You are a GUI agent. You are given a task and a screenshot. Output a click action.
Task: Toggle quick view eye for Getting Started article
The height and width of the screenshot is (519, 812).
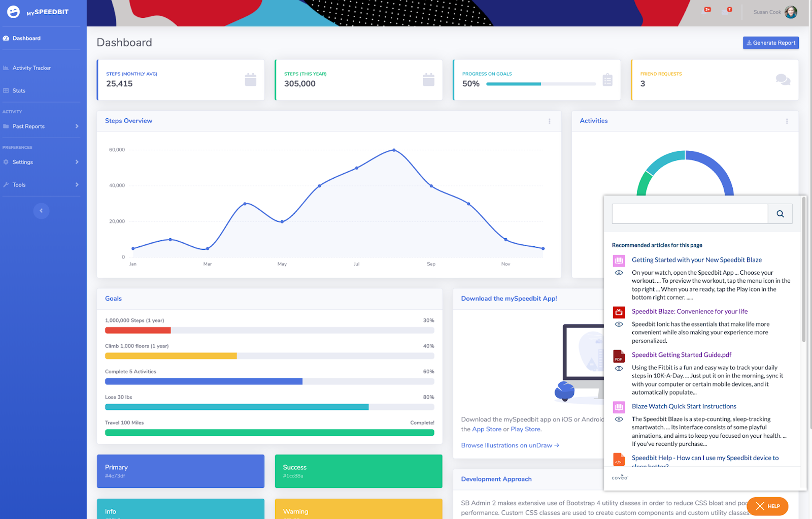(x=619, y=273)
